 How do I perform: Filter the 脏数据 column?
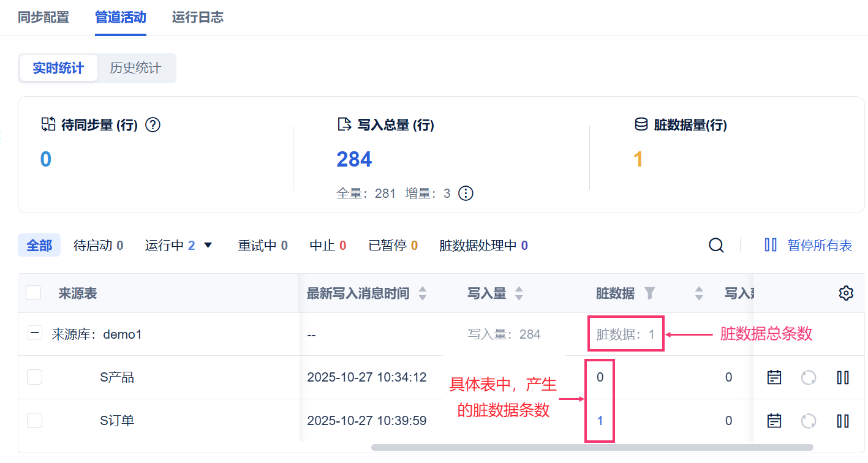pos(650,293)
